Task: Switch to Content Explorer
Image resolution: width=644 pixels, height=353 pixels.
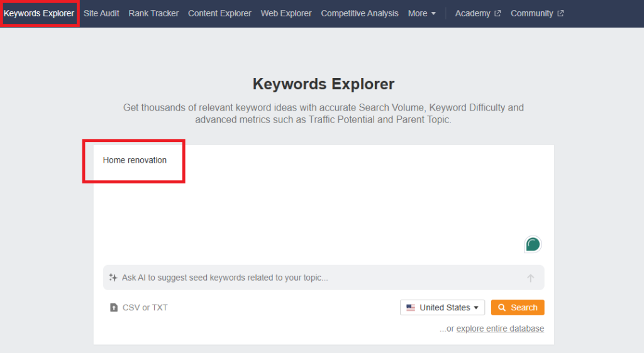Action: click(x=219, y=13)
